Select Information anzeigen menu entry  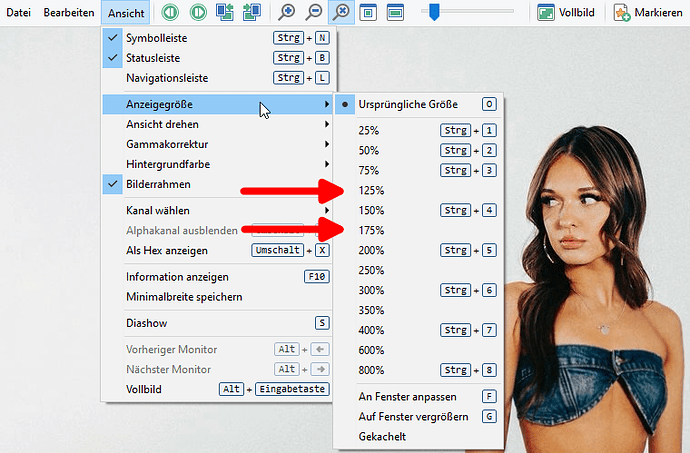[x=217, y=277]
